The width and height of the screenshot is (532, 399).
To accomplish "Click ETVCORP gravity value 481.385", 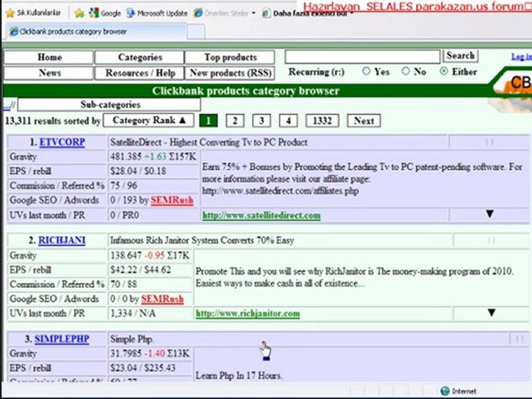I will click(x=126, y=156).
